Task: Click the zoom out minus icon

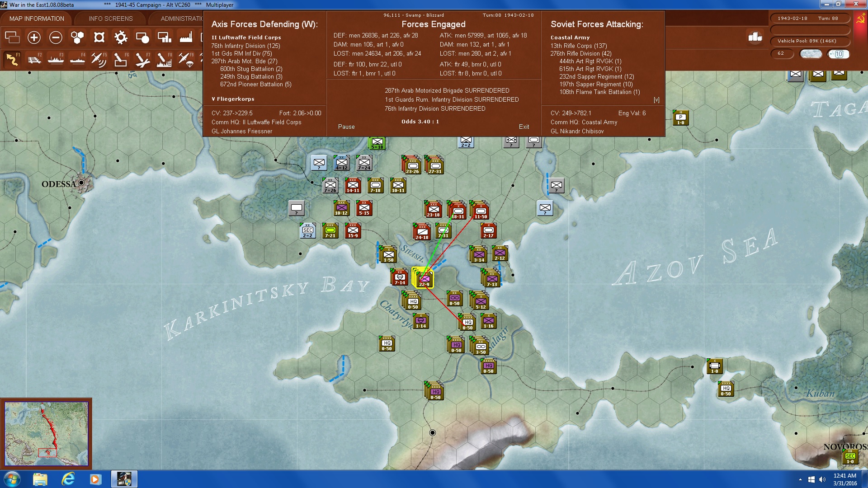Action: pos(56,38)
